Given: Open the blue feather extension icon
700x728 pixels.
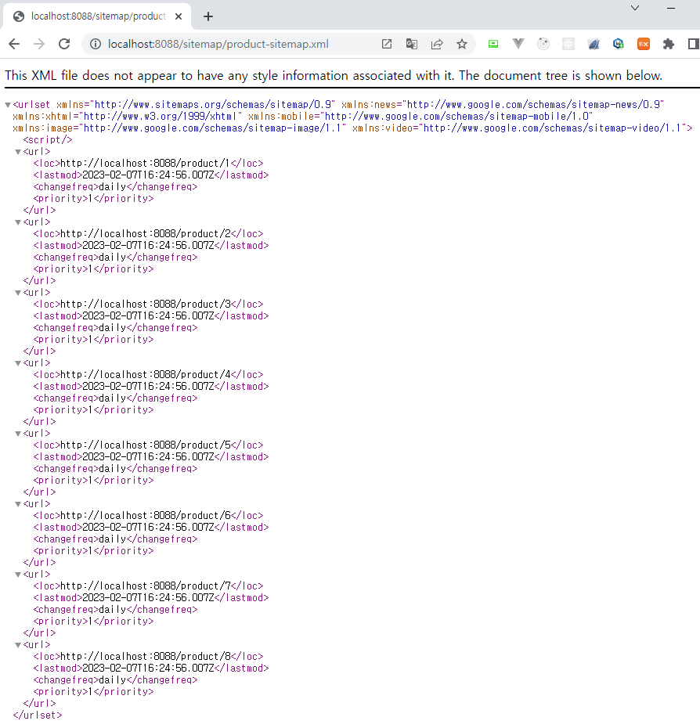Looking at the screenshot, I should (x=594, y=44).
